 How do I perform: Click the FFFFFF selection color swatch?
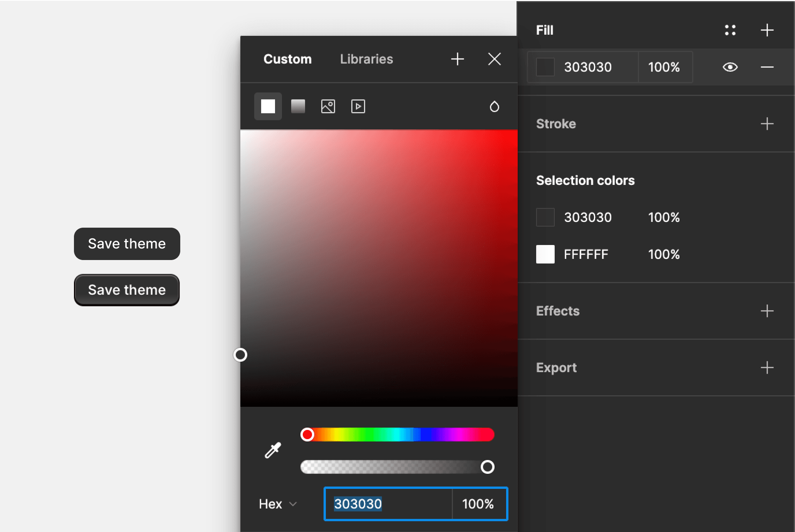pyautogui.click(x=545, y=254)
